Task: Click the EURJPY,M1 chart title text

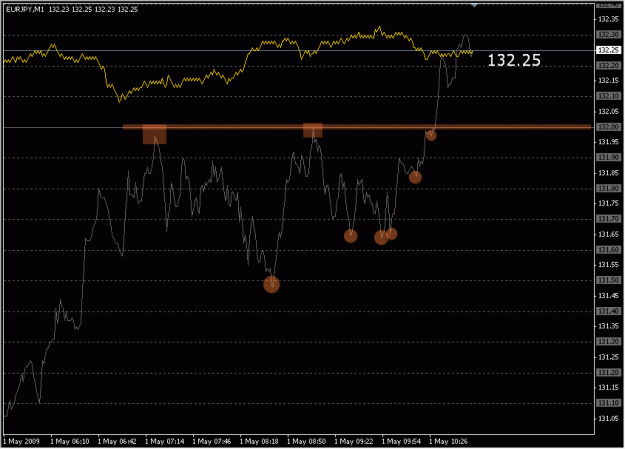Action: [25, 10]
